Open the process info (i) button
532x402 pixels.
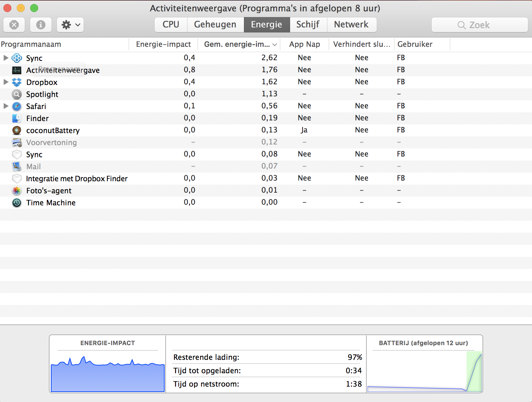click(x=41, y=25)
